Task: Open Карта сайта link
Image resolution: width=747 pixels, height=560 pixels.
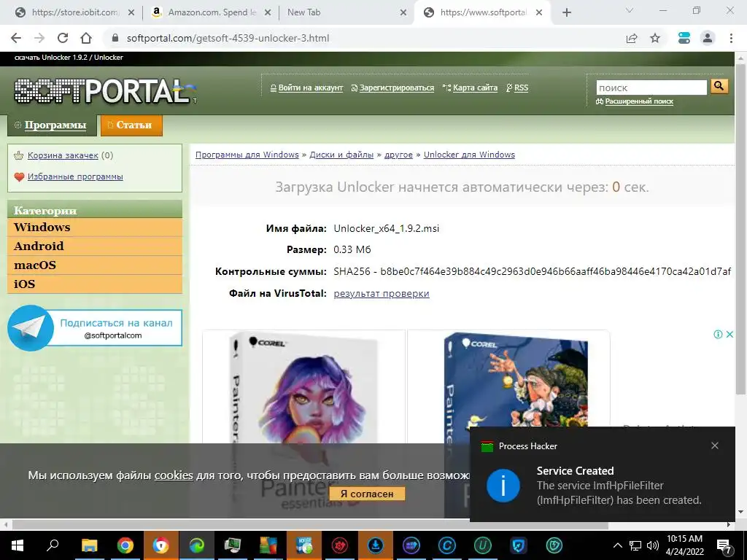Action: tap(475, 87)
